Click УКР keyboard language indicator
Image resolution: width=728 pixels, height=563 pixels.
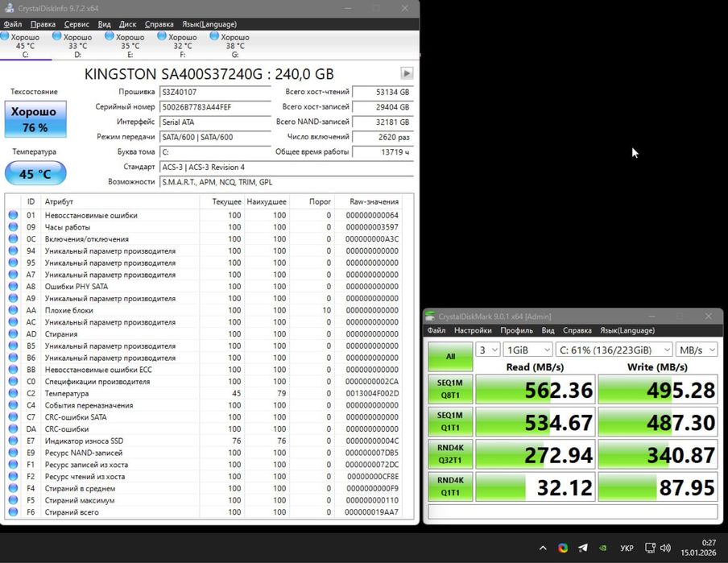627,549
